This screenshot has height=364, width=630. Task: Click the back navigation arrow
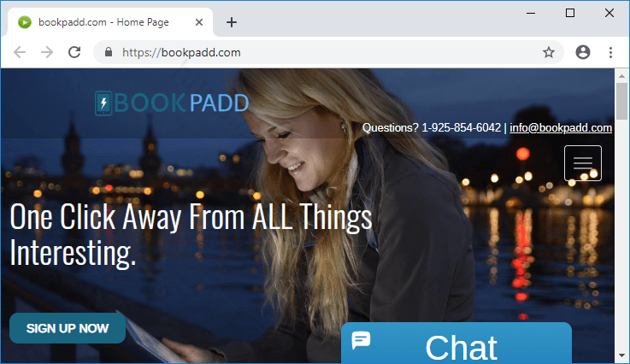[x=20, y=52]
